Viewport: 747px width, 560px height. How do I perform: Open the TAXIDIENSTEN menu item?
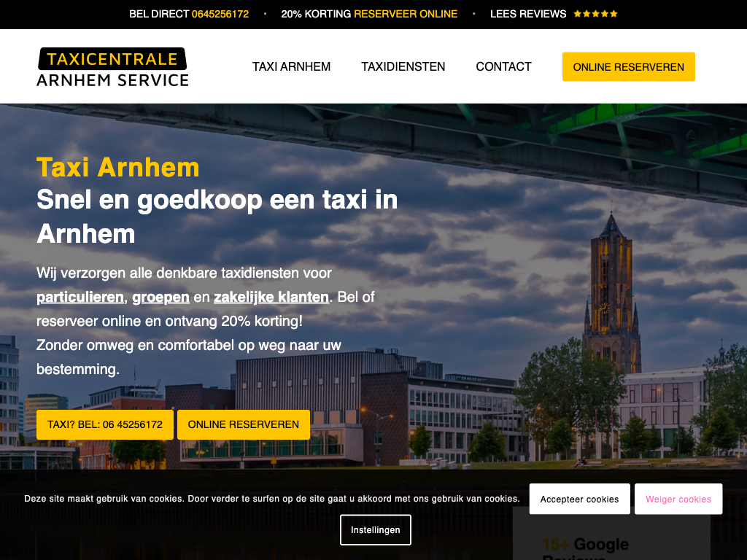[x=403, y=66]
